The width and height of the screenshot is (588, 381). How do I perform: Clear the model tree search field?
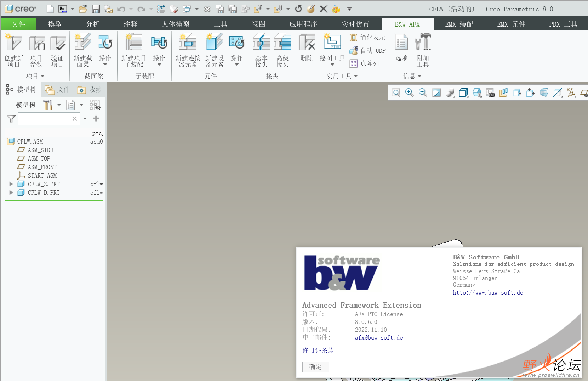75,119
